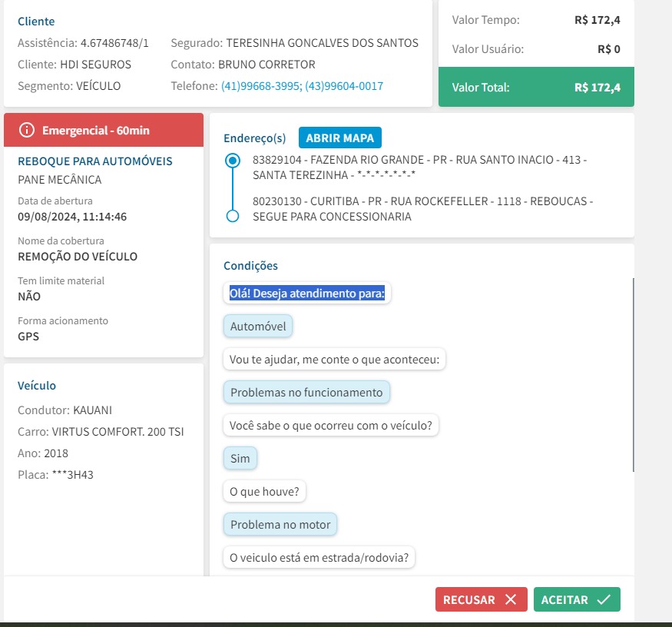Click 'PANE MECÂNICA' text

(60, 179)
